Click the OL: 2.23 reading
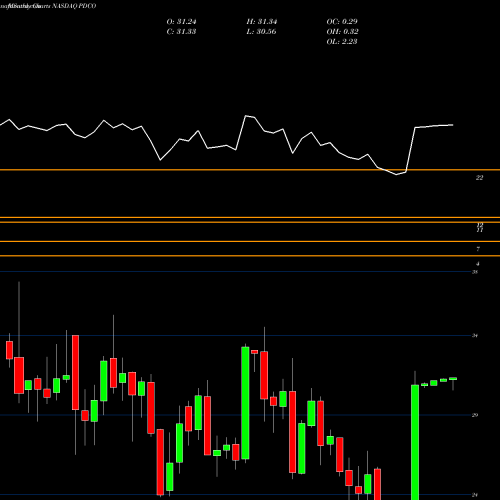500x500 pixels. 342,42
